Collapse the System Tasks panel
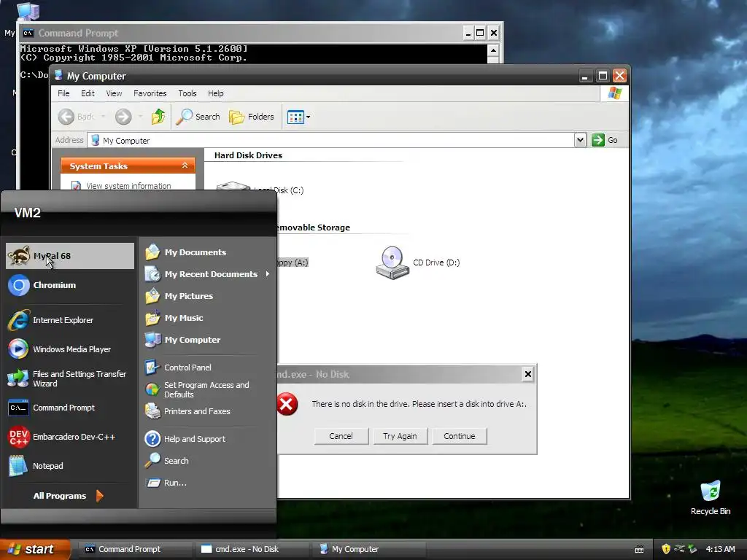The image size is (747, 560). [185, 166]
